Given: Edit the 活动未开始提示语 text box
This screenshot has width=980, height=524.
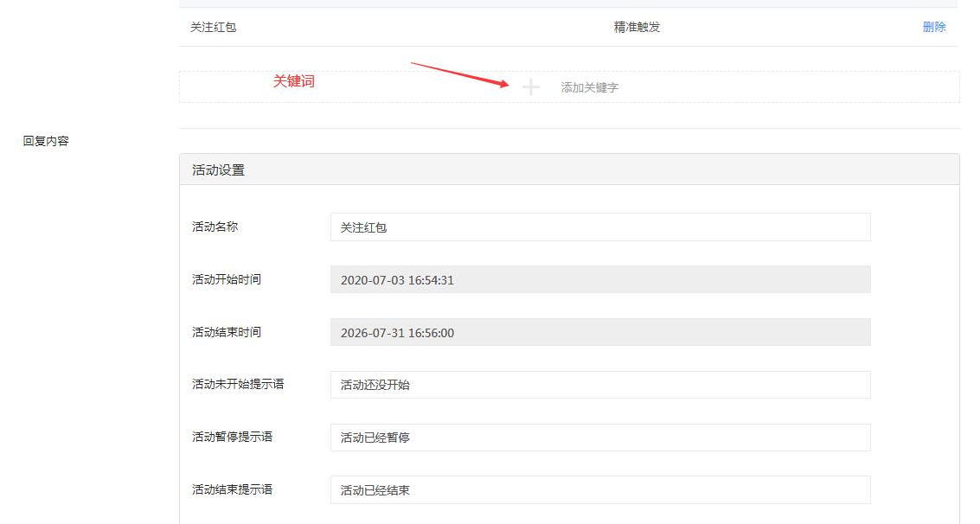Looking at the screenshot, I should (x=599, y=385).
